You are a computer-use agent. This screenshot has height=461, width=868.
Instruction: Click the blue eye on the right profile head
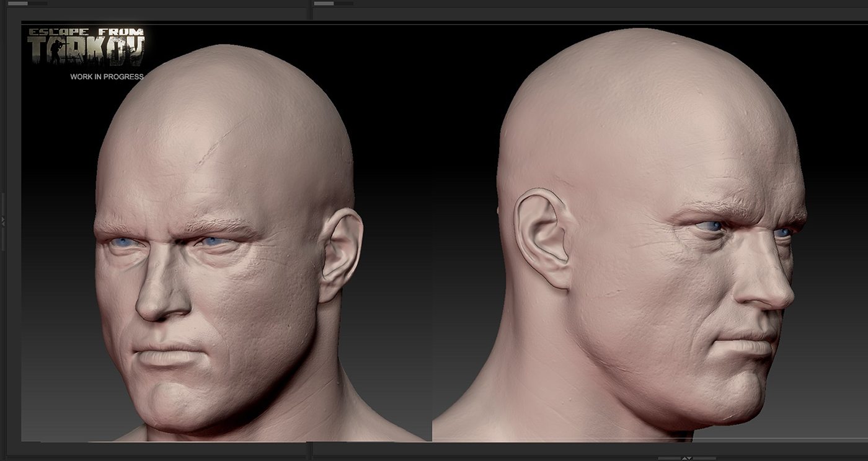(x=712, y=227)
